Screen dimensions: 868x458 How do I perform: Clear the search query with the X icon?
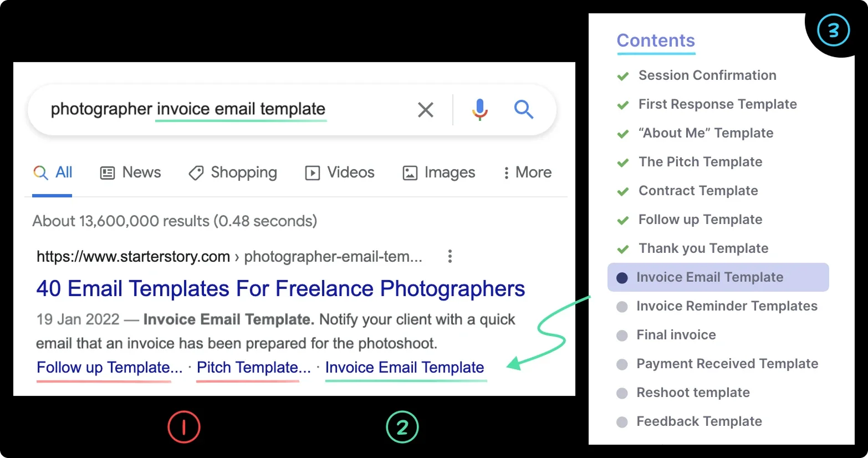pyautogui.click(x=425, y=110)
